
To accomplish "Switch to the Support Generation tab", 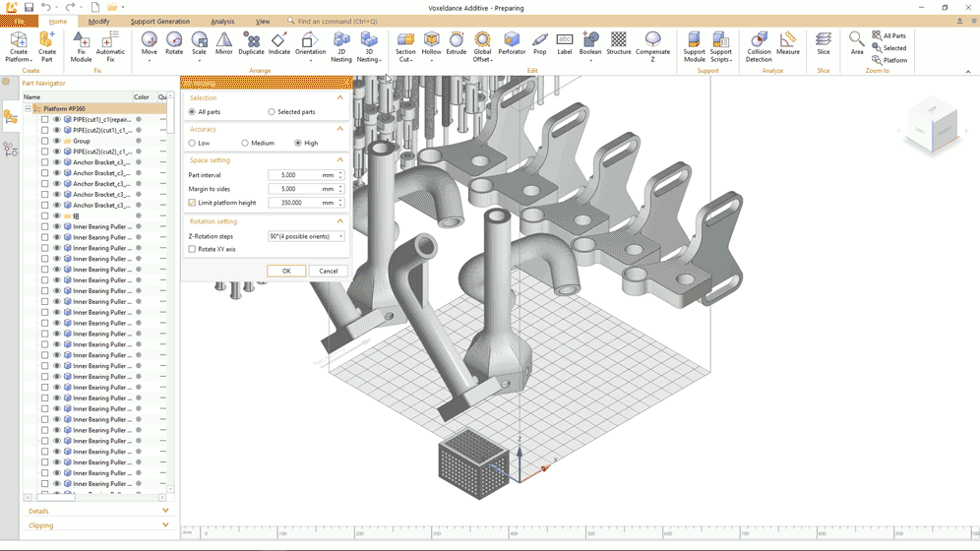I will [x=160, y=22].
